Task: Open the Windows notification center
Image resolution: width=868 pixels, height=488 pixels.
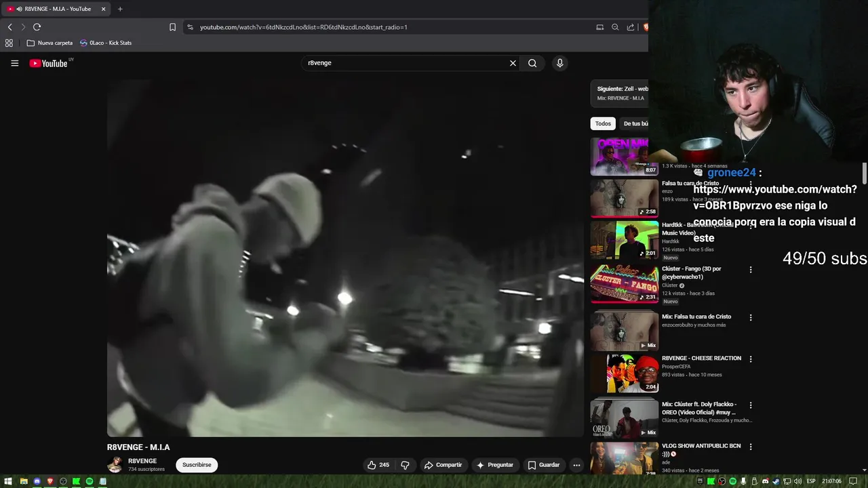Action: tap(853, 481)
